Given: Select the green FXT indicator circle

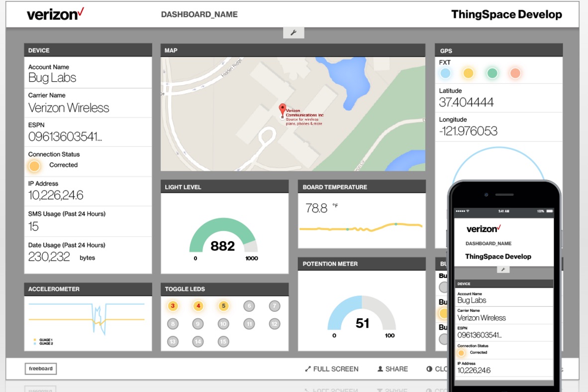Looking at the screenshot, I should 492,73.
